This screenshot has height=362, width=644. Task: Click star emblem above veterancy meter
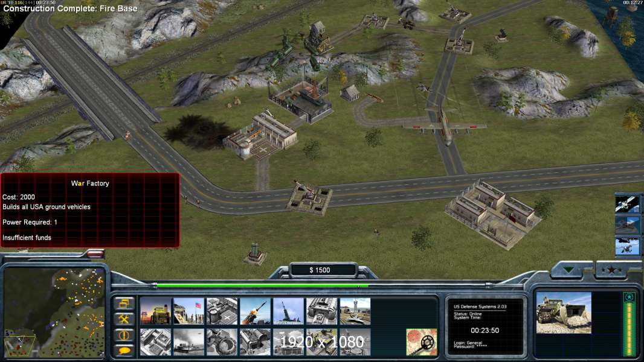628,297
